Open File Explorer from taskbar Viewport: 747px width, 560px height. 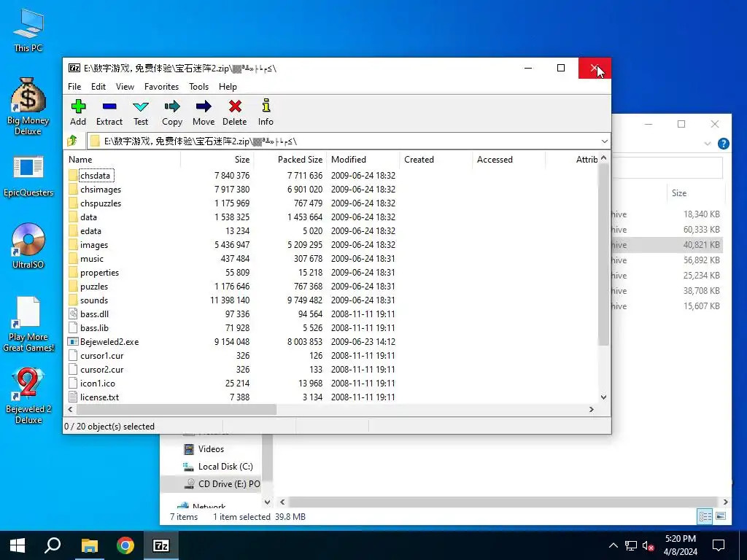(x=89, y=545)
